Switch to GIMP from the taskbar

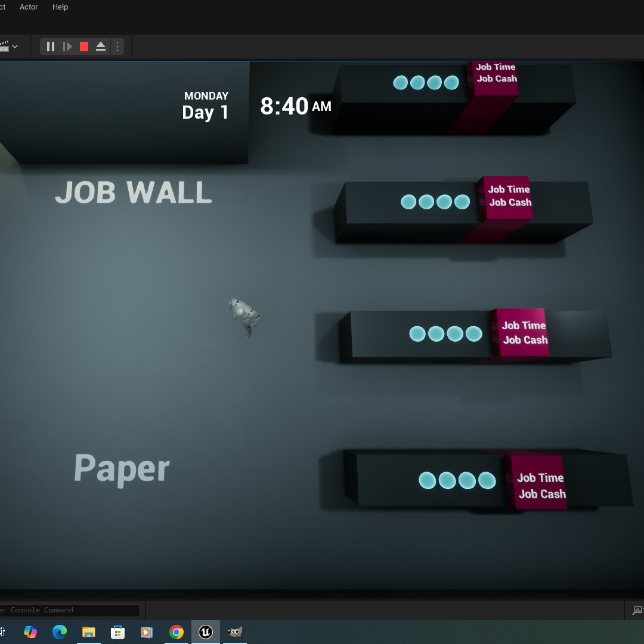pyautogui.click(x=235, y=632)
